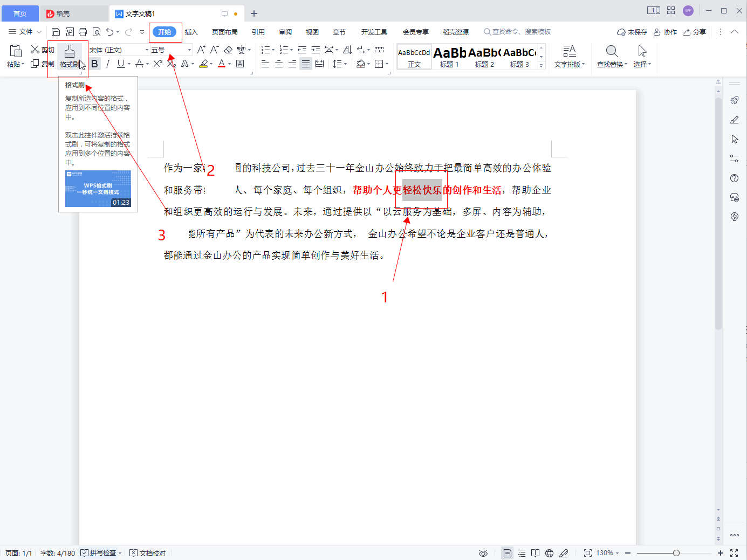Viewport: 747px width, 560px height.
Task: Apply subscript with the X₂ icon
Action: click(171, 64)
